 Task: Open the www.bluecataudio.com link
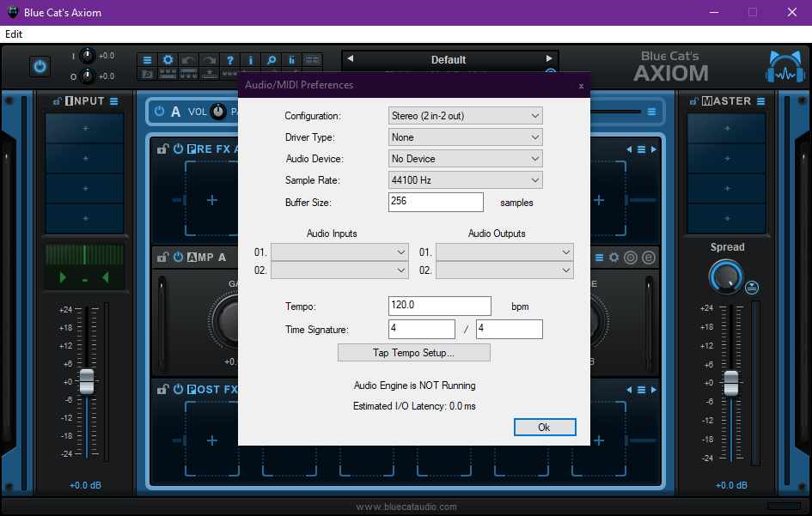[x=406, y=507]
